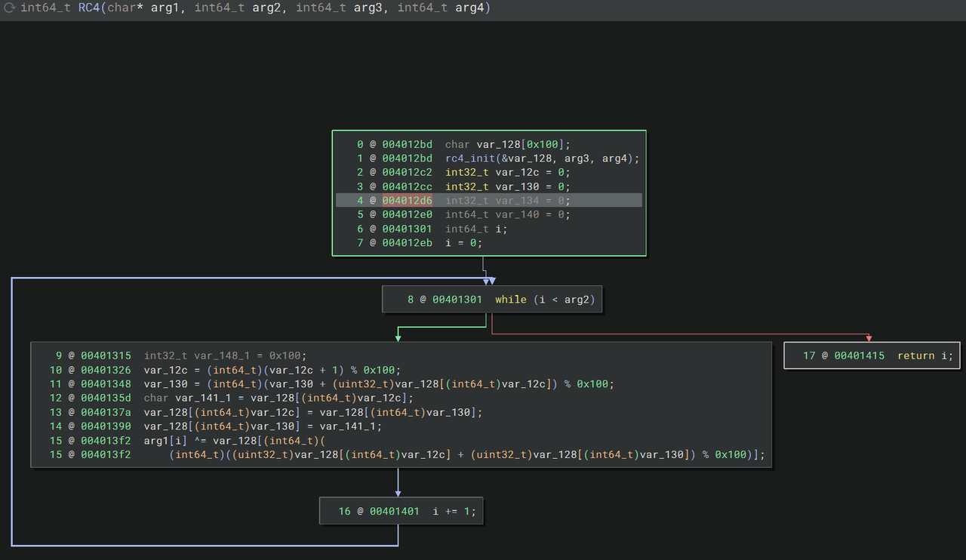Select the highlighted address 004012d6
The width and height of the screenshot is (966, 560).
pyautogui.click(x=407, y=200)
